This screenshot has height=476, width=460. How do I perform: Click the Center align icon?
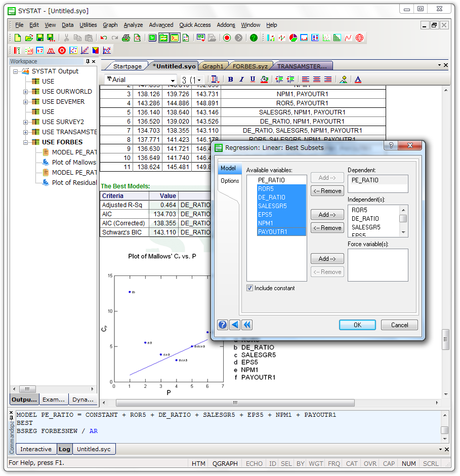point(317,80)
